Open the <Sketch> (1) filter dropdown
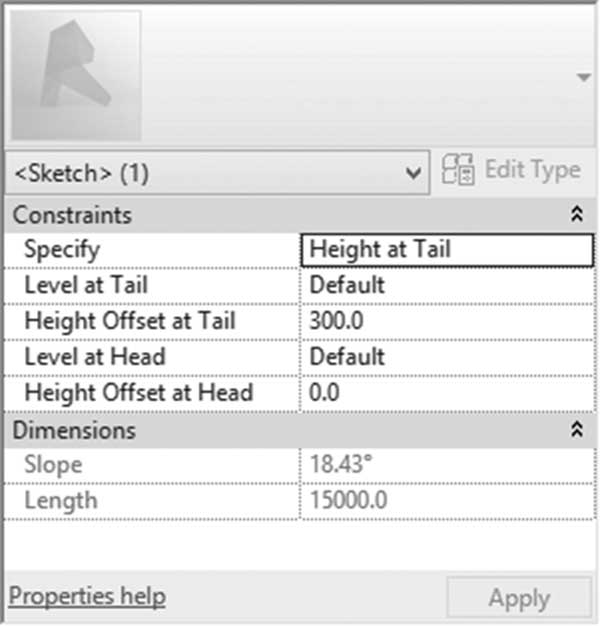Viewport: 600px width, 626px height. click(218, 173)
